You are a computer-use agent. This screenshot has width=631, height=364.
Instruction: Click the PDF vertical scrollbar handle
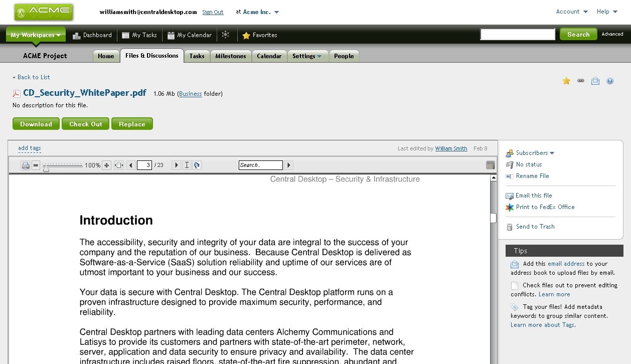493,218
